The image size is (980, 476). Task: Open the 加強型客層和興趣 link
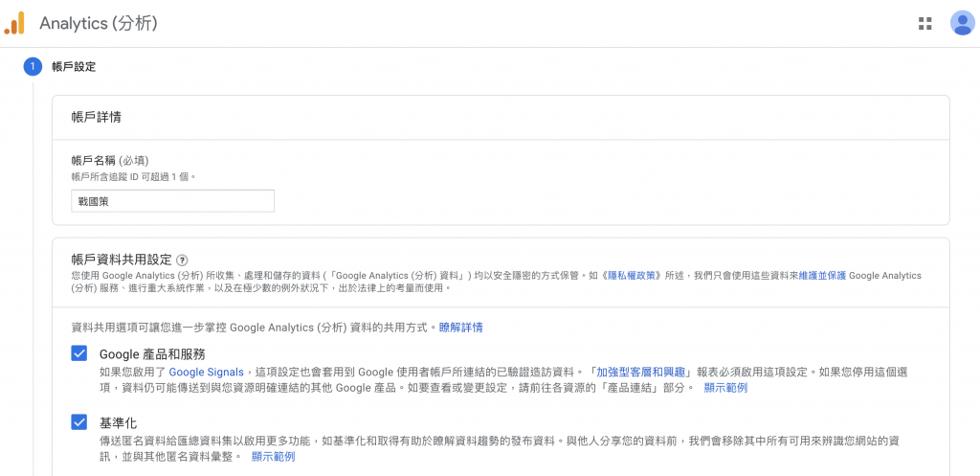[643, 372]
